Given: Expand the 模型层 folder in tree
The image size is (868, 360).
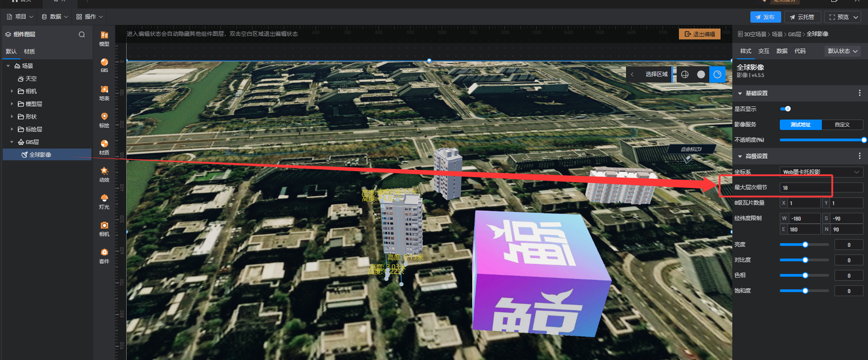Looking at the screenshot, I should [12, 104].
